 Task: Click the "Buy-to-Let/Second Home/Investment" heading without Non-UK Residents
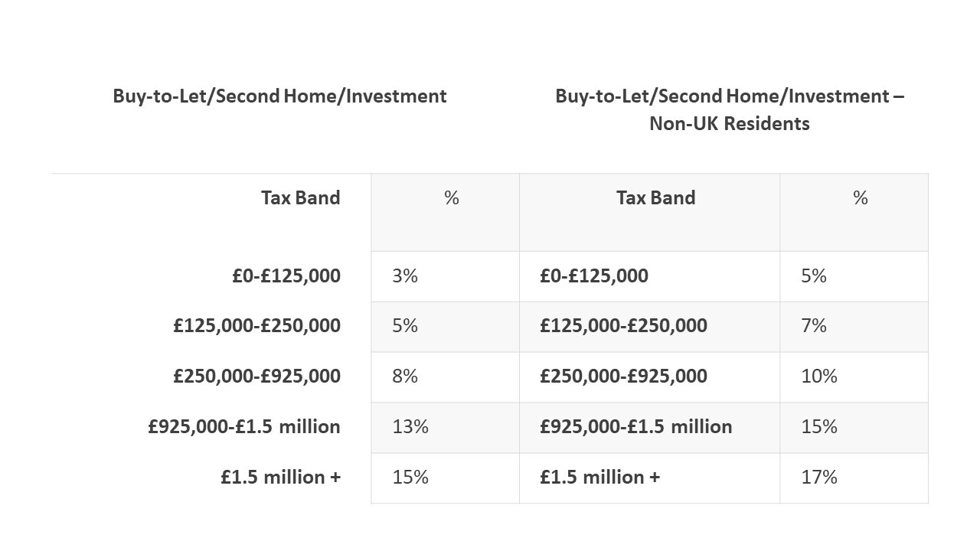(279, 96)
